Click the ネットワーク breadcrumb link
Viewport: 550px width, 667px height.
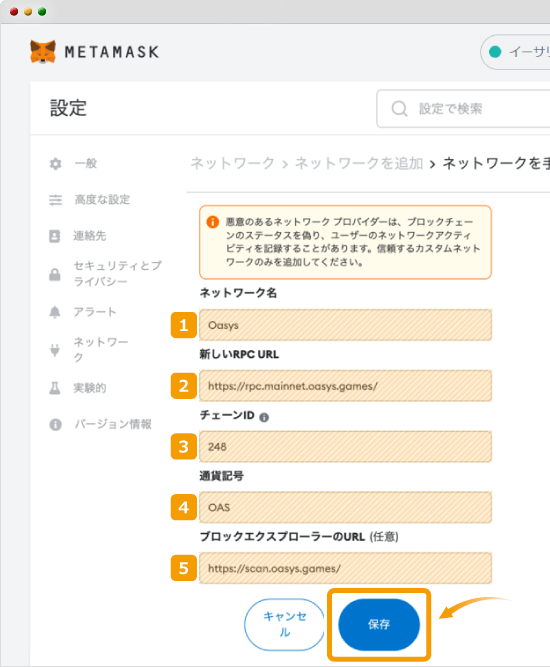click(x=232, y=163)
